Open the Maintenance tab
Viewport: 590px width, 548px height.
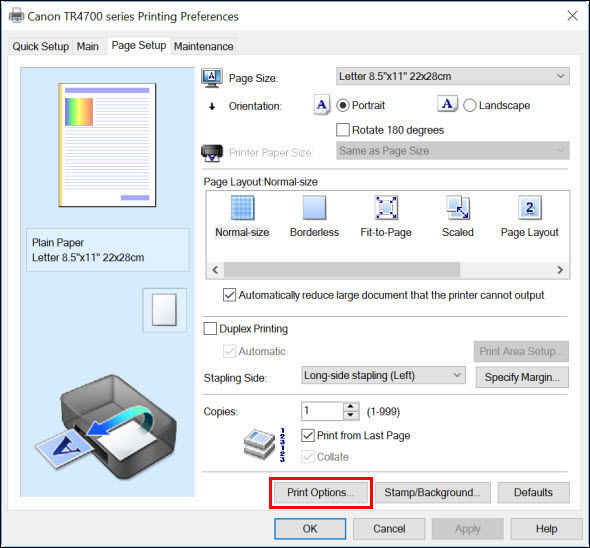pyautogui.click(x=204, y=46)
